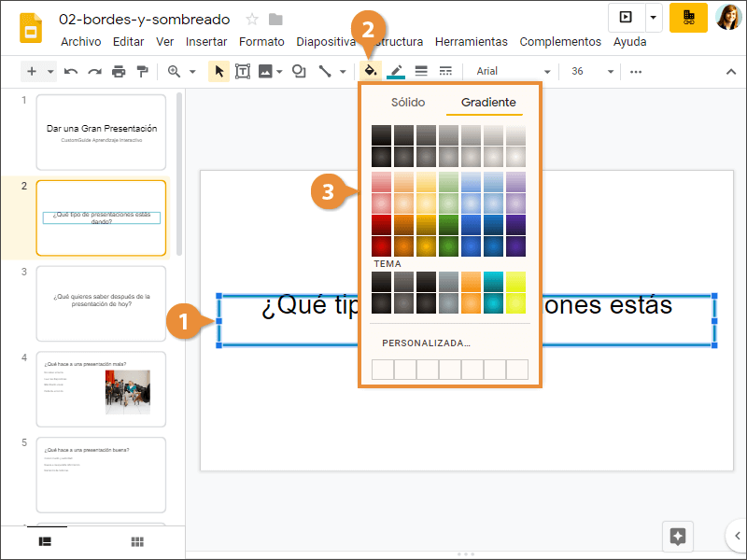Viewport: 747px width, 560px height.
Task: Show more toolbar options ellipsis
Action: pos(636,72)
